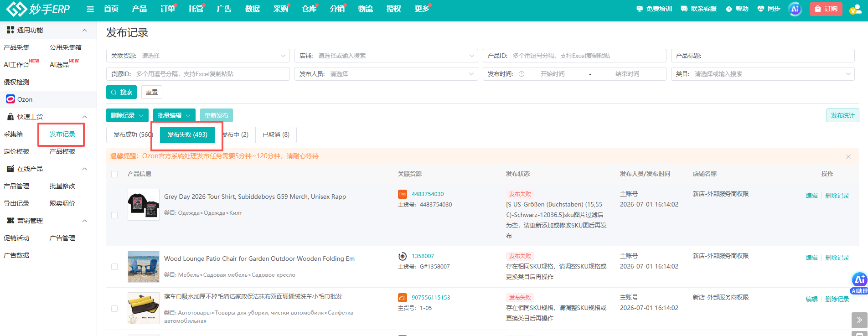
Task: Click the 搜索 search button
Action: click(121, 92)
